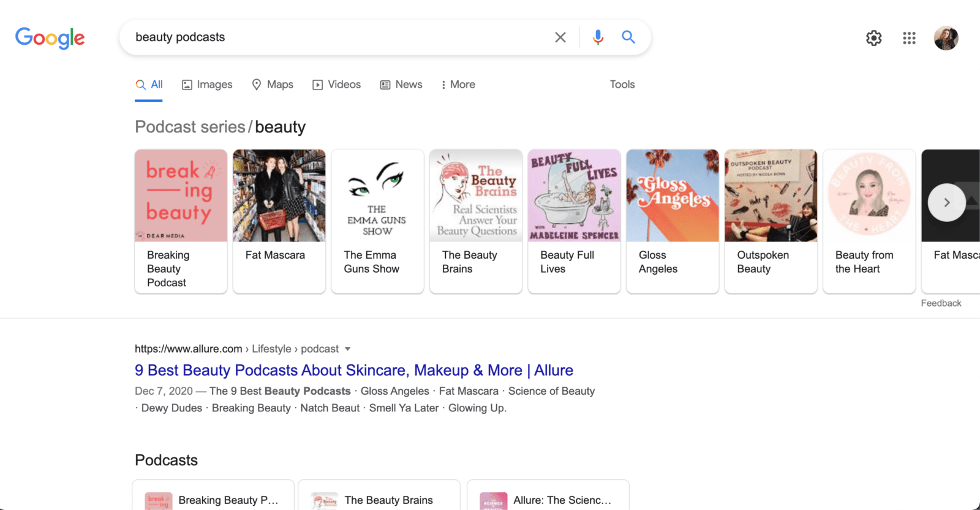This screenshot has height=510, width=980.
Task: Open The Beauty Brains podcast chip
Action: click(x=379, y=495)
